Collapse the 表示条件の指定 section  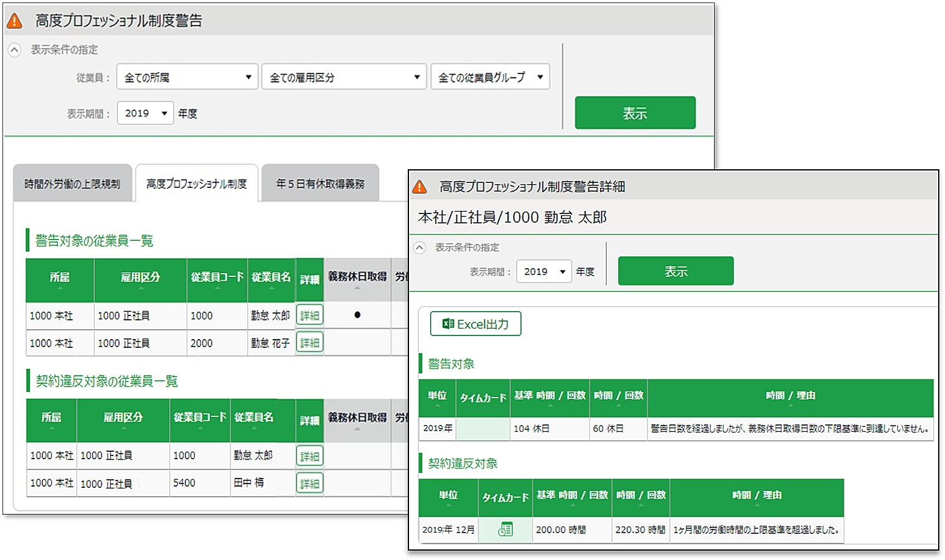[x=14, y=49]
